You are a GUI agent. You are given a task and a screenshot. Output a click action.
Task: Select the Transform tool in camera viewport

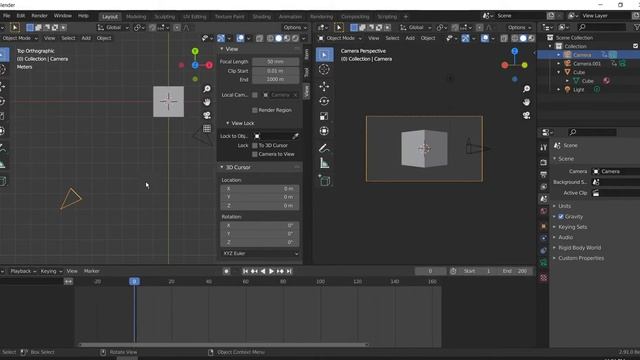[324, 131]
